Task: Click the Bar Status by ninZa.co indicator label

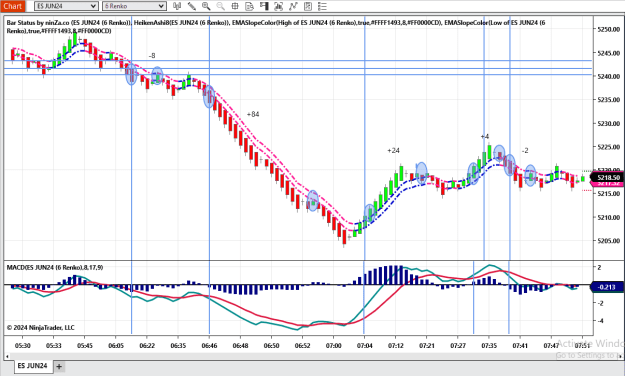Action: click(x=69, y=23)
